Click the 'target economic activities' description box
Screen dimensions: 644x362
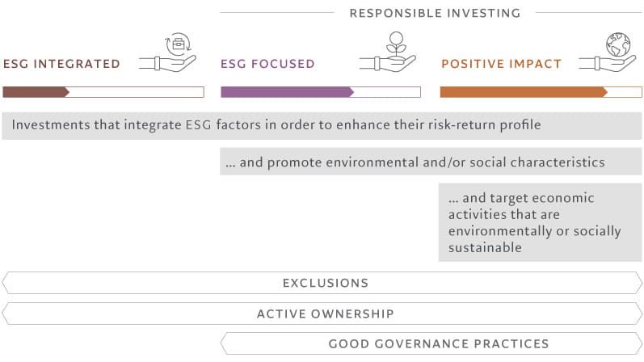pos(540,222)
